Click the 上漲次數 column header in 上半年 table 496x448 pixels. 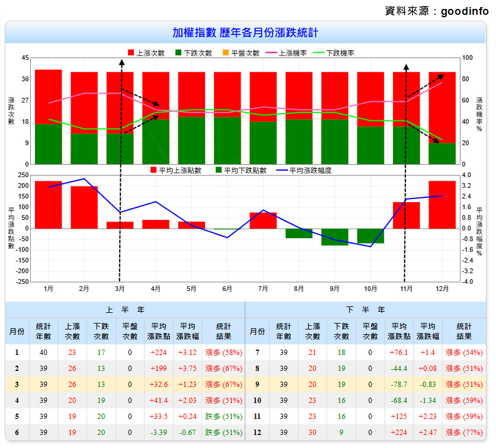tap(72, 331)
